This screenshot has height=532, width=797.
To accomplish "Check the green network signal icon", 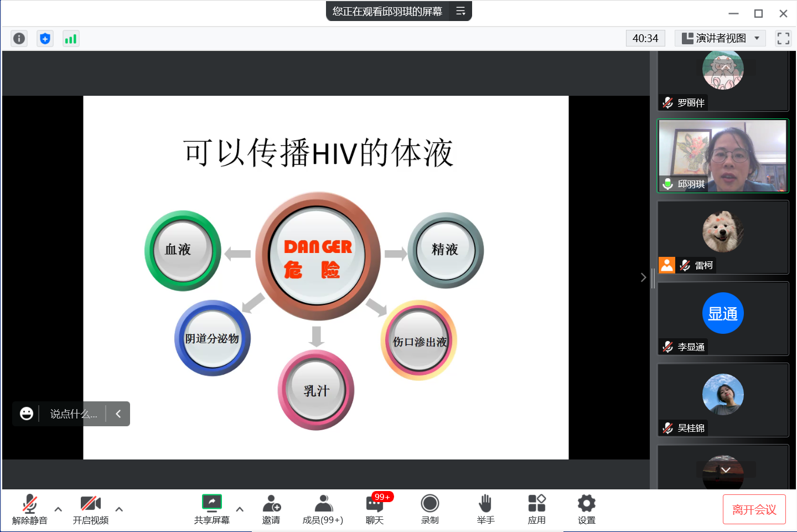I will (71, 38).
